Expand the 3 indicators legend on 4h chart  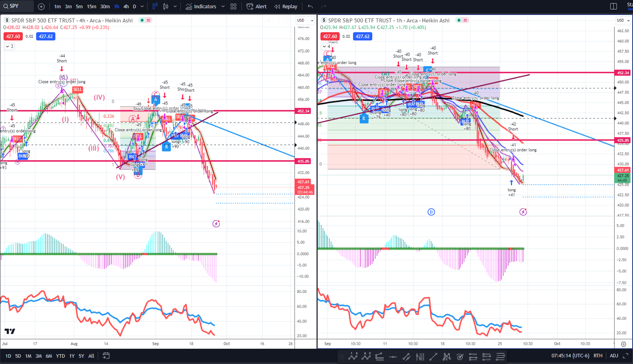(x=9, y=46)
